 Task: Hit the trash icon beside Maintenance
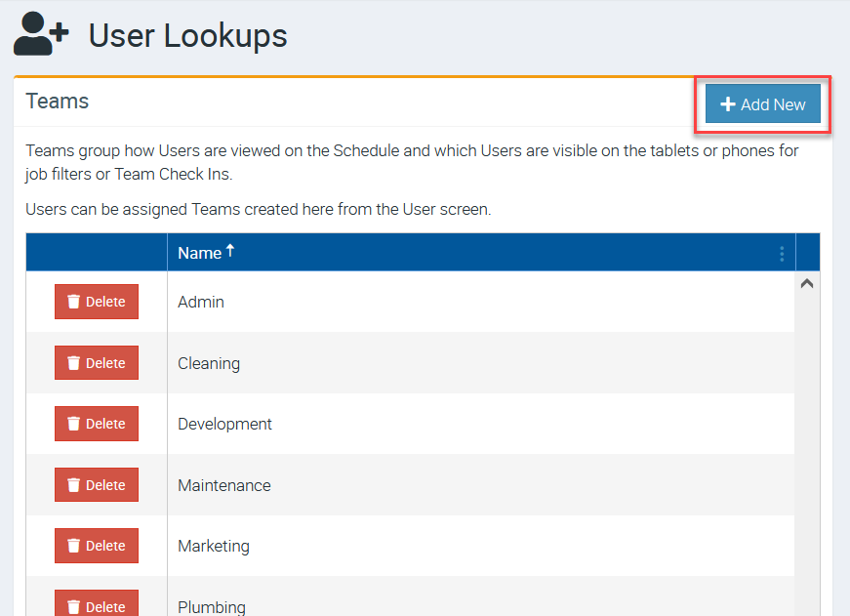(x=74, y=485)
